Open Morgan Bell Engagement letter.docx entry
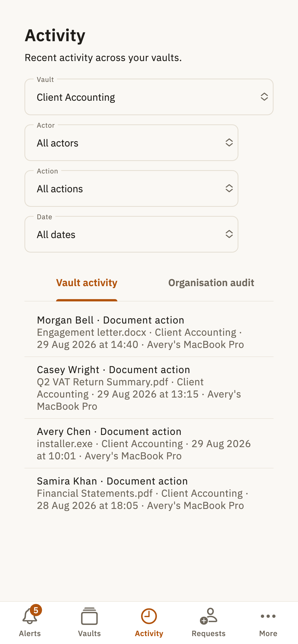Viewport: 298px width, 644px height. (x=149, y=332)
